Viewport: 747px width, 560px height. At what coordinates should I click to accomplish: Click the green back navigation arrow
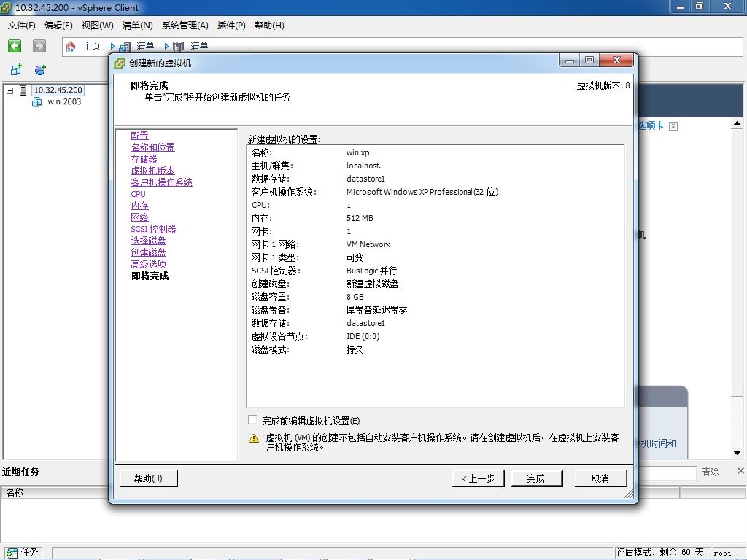15,46
